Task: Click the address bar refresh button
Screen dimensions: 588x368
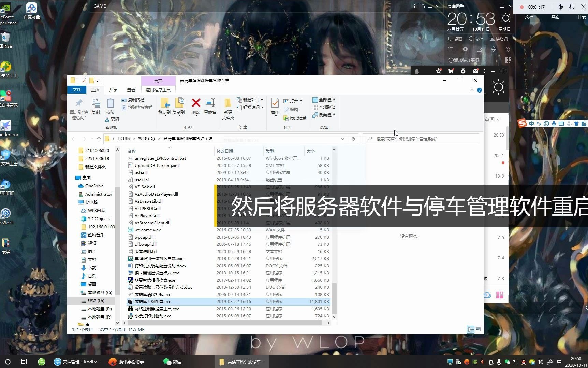Action: point(353,139)
